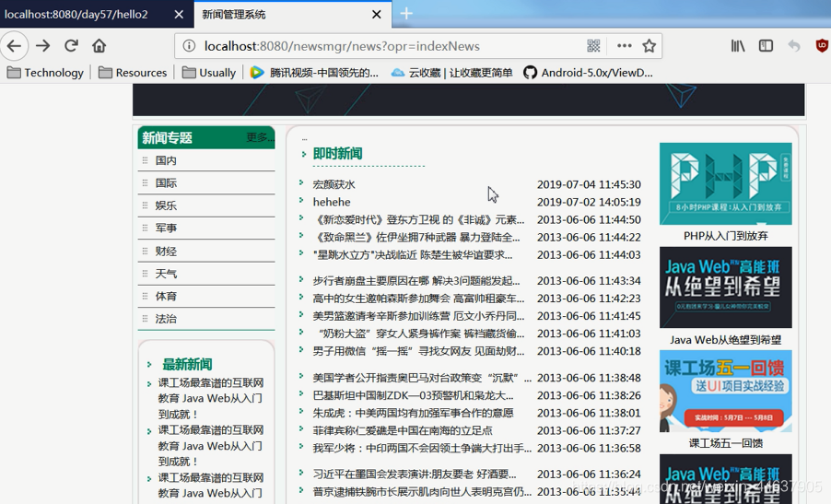Open the Library icon in toolbar

point(738,46)
